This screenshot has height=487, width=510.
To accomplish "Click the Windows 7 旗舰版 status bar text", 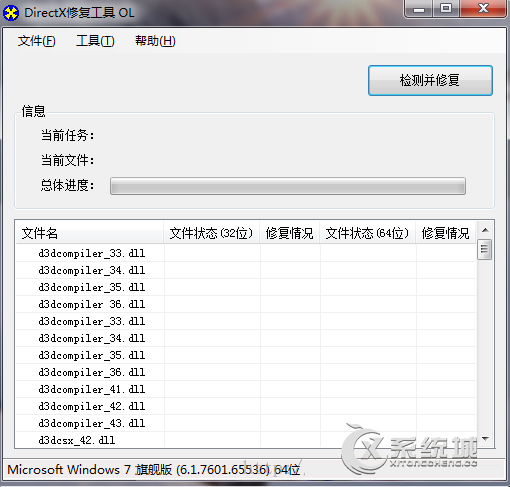I will pyautogui.click(x=154, y=470).
